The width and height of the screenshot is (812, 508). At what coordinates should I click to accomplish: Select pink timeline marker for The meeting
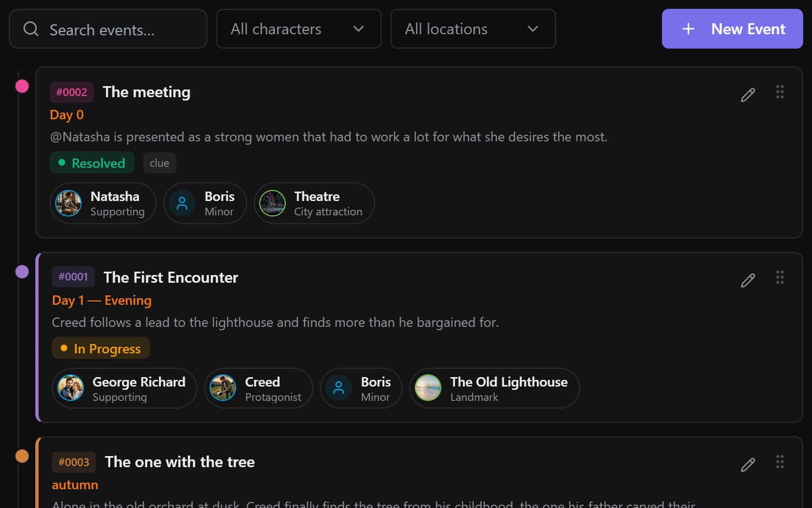pyautogui.click(x=22, y=86)
